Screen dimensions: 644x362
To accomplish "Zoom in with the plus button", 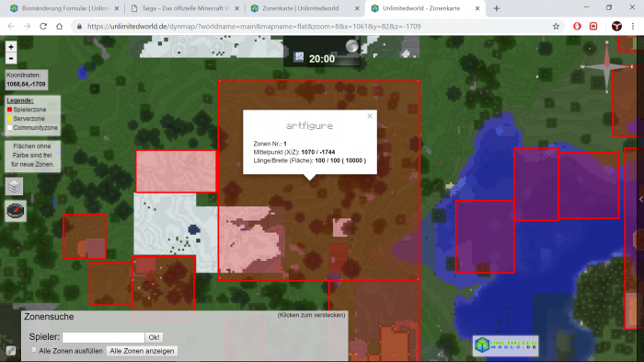I will 11,46.
